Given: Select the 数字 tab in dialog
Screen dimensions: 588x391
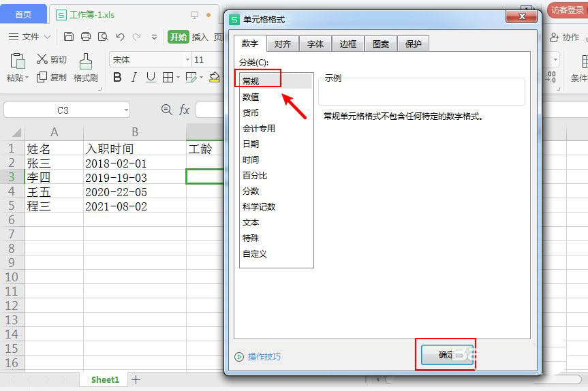Looking at the screenshot, I should [250, 43].
